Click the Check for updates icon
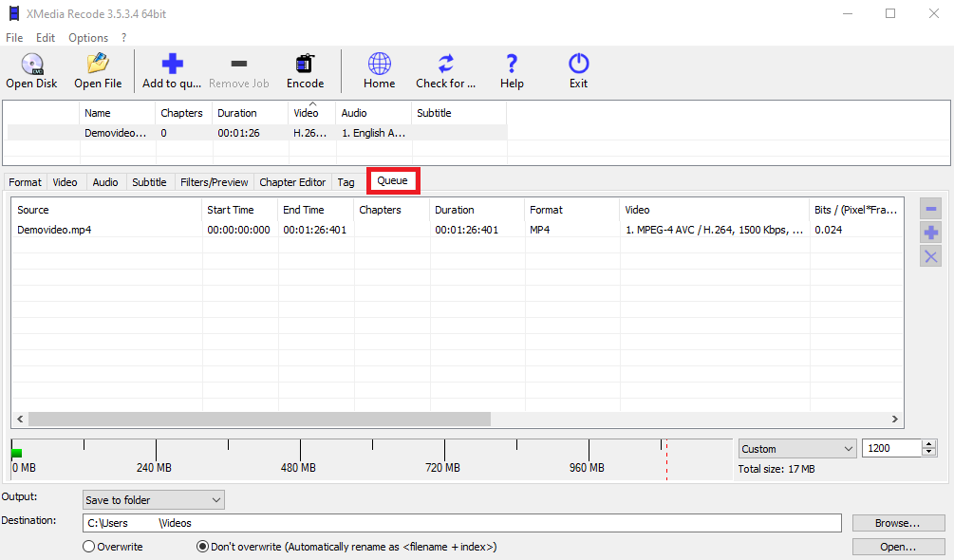The width and height of the screenshot is (954, 560). coord(445,65)
